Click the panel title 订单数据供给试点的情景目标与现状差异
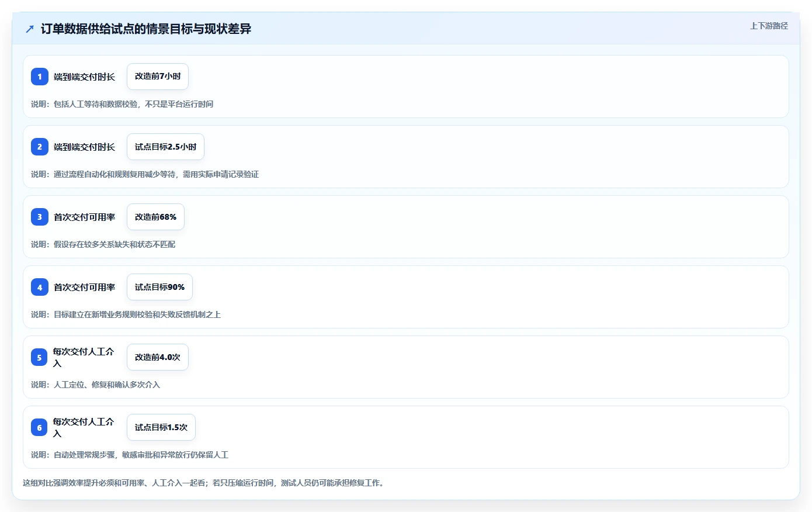Viewport: 812px width, 512px height. [146, 29]
